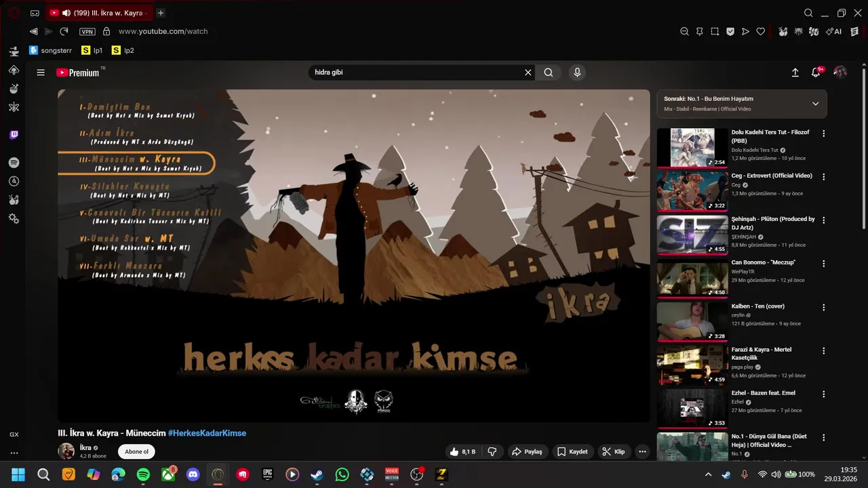View site security via padlock icon
Image resolution: width=868 pixels, height=488 pixels.
(x=106, y=31)
